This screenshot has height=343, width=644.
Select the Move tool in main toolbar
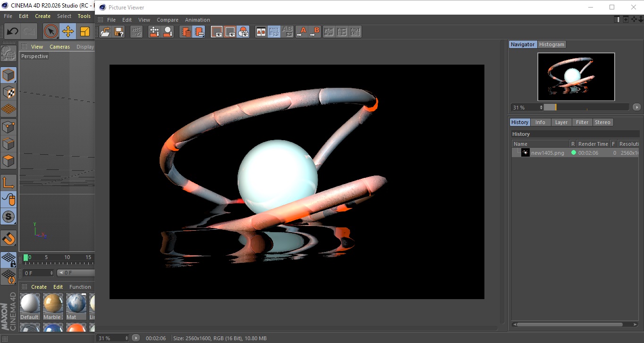pos(68,32)
